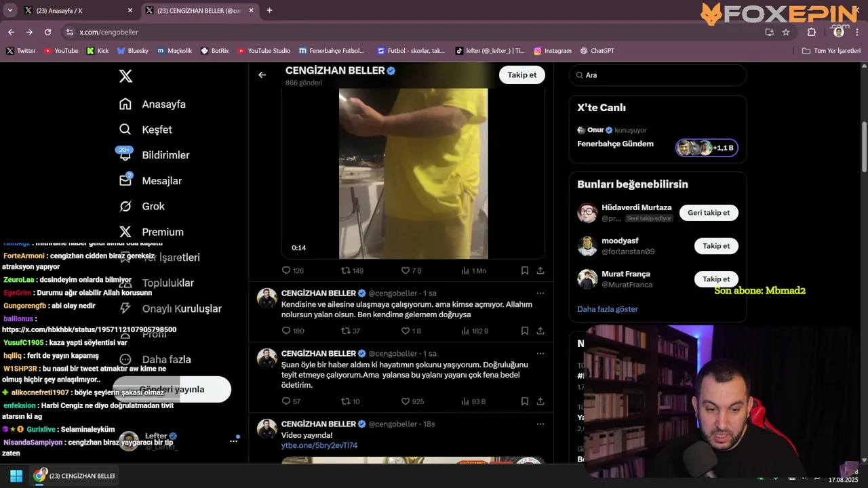
Task: Open YouTube Studio bookmark
Action: 264,51
